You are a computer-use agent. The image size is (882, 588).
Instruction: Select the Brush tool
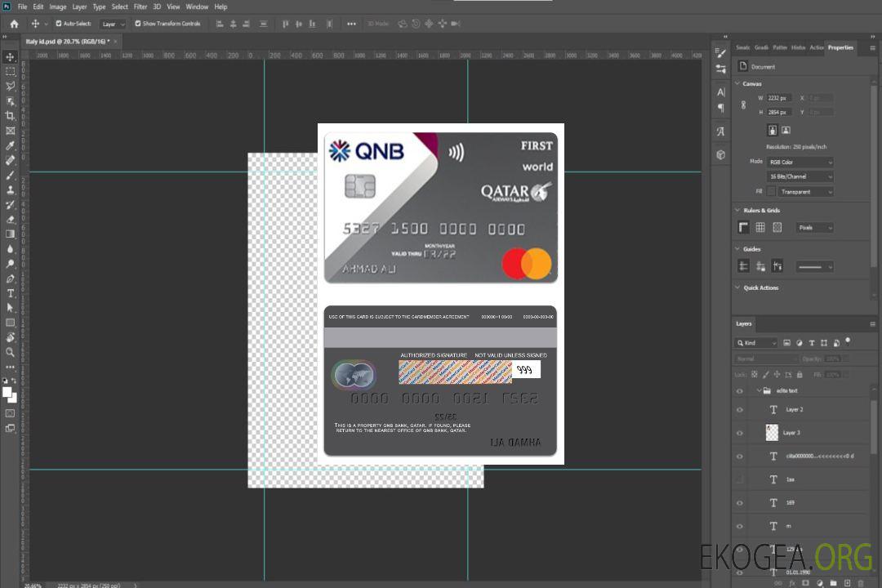[x=10, y=175]
